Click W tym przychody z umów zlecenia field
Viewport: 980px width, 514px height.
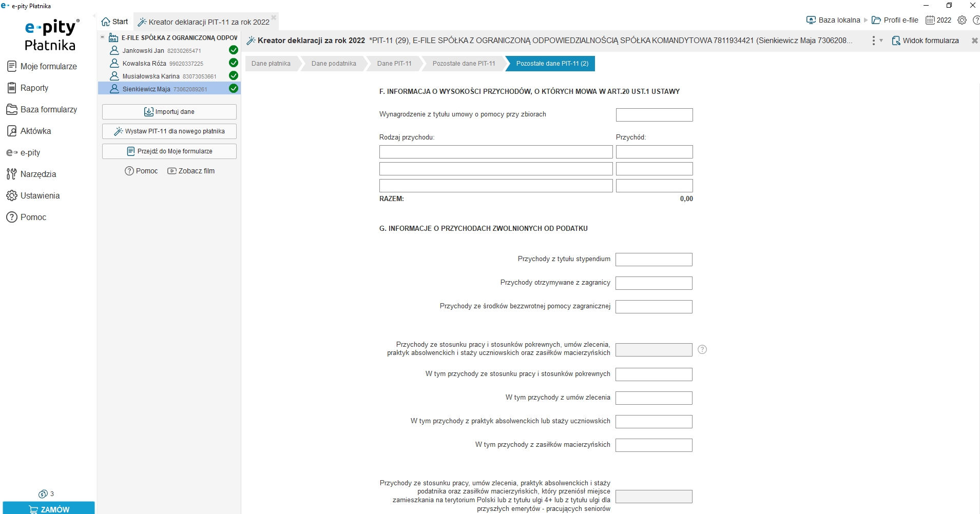click(654, 398)
